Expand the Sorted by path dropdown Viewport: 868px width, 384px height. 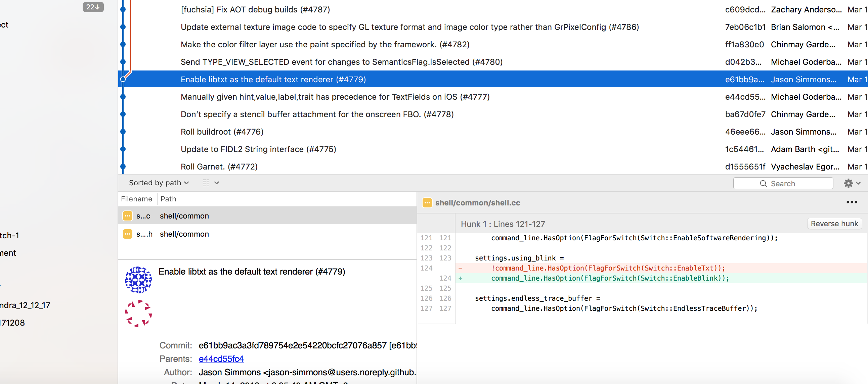click(x=159, y=183)
